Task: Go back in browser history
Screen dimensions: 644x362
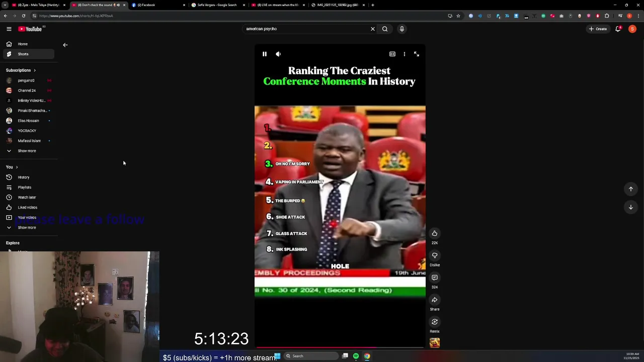Action: click(6, 16)
